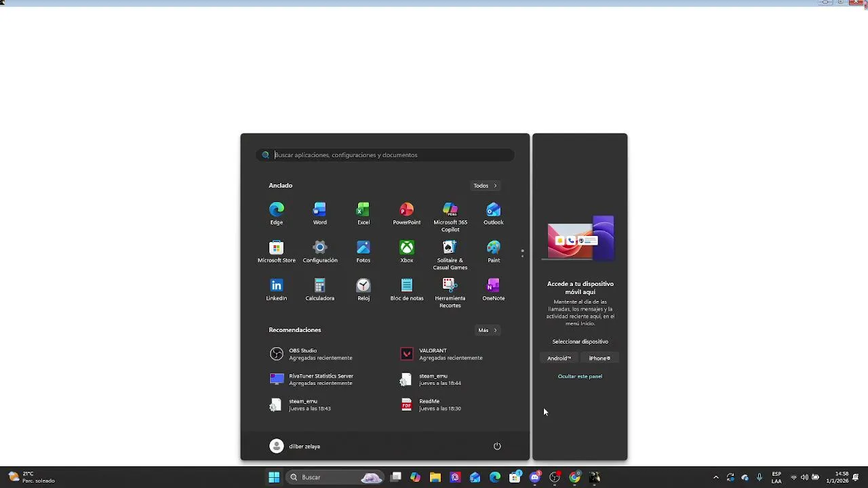Click the Ocultar este panel link
The width and height of the screenshot is (868, 488).
[580, 376]
